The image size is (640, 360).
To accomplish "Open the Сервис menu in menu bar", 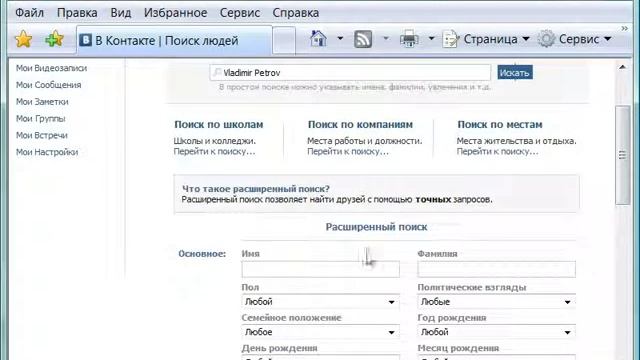I will (x=240, y=13).
